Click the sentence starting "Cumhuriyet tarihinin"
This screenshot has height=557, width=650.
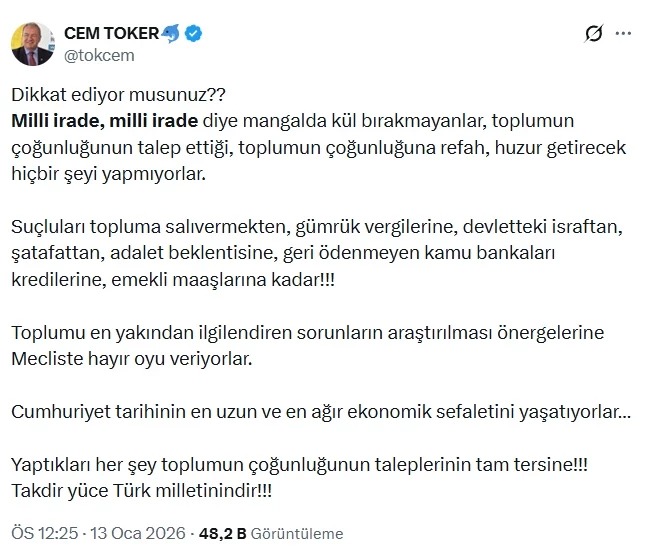pyautogui.click(x=320, y=411)
